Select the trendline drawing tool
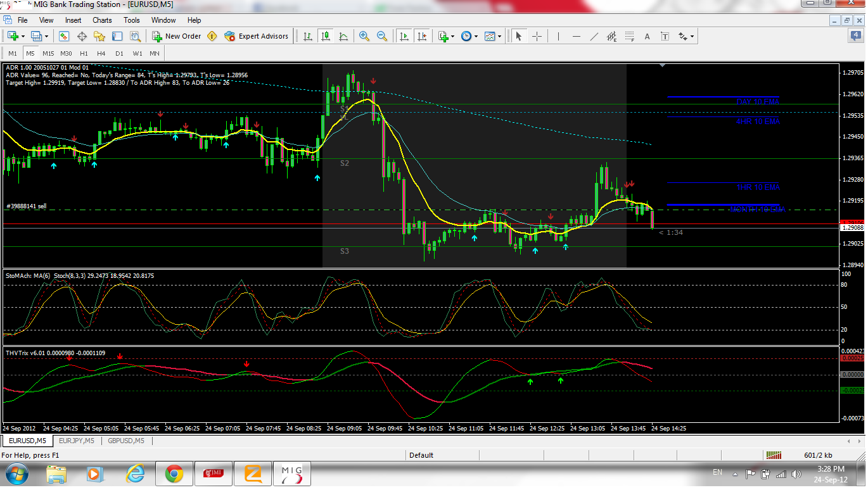The width and height of the screenshot is (868, 490). coord(594,36)
